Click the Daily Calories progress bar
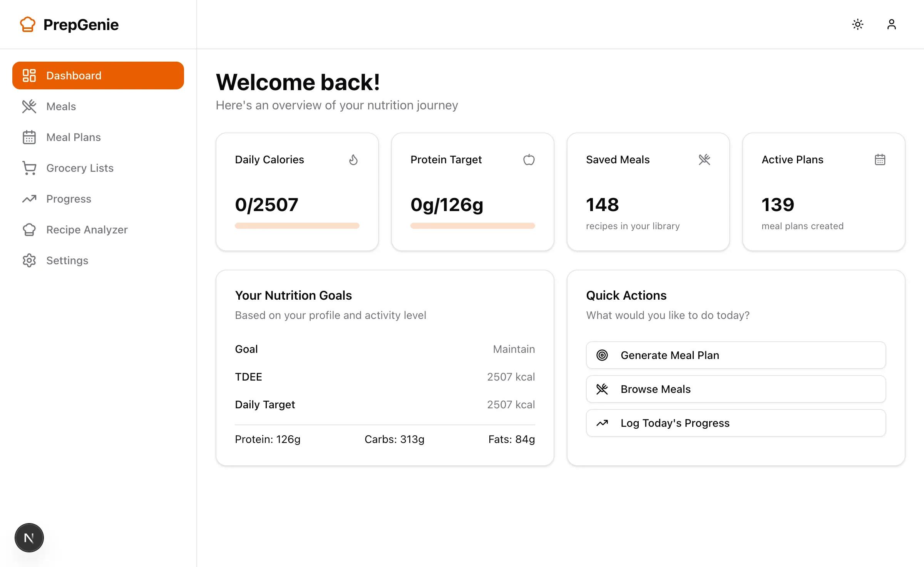This screenshot has width=924, height=567. (297, 226)
